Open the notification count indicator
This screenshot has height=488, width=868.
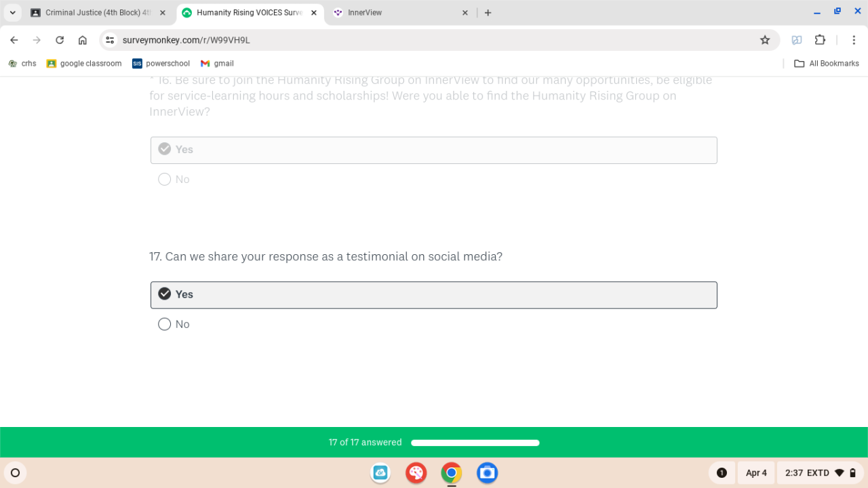722,472
